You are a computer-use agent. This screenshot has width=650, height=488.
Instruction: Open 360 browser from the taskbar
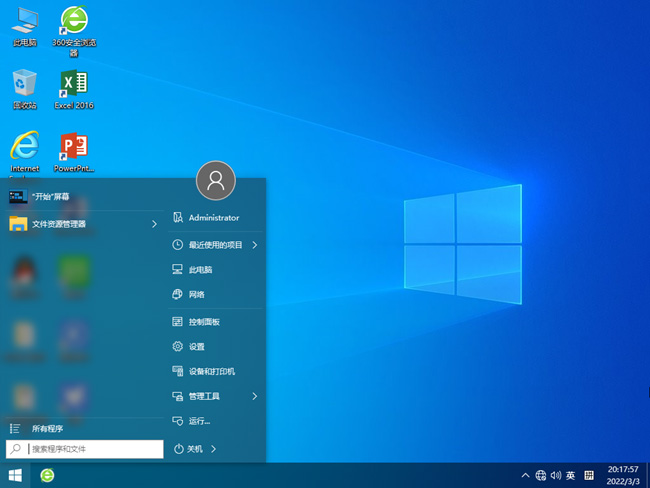coord(47,476)
